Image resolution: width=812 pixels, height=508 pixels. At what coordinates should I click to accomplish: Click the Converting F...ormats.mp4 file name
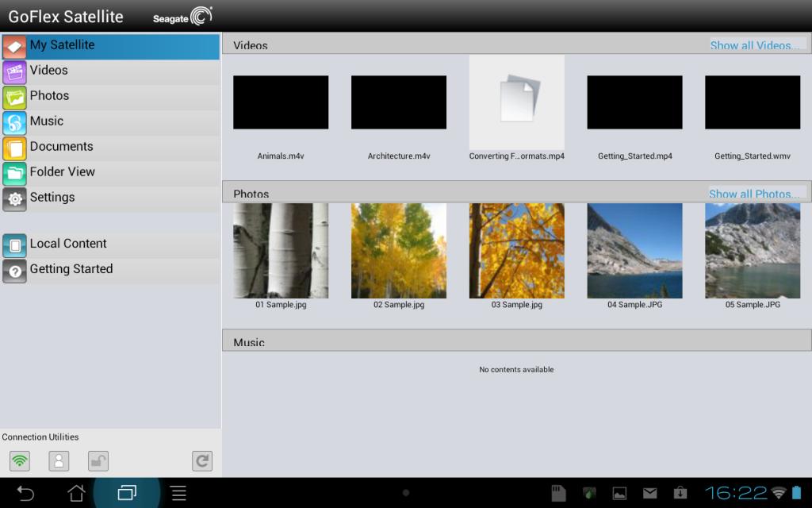pyautogui.click(x=517, y=156)
